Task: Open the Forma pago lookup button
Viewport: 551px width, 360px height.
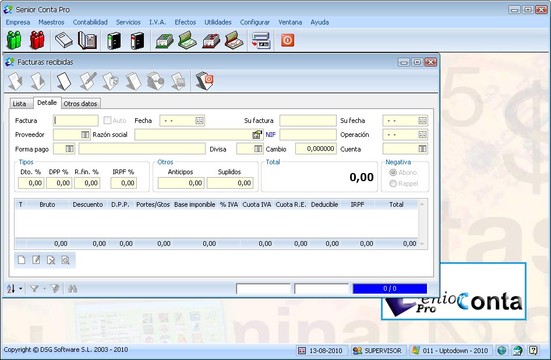Action: coord(70,149)
